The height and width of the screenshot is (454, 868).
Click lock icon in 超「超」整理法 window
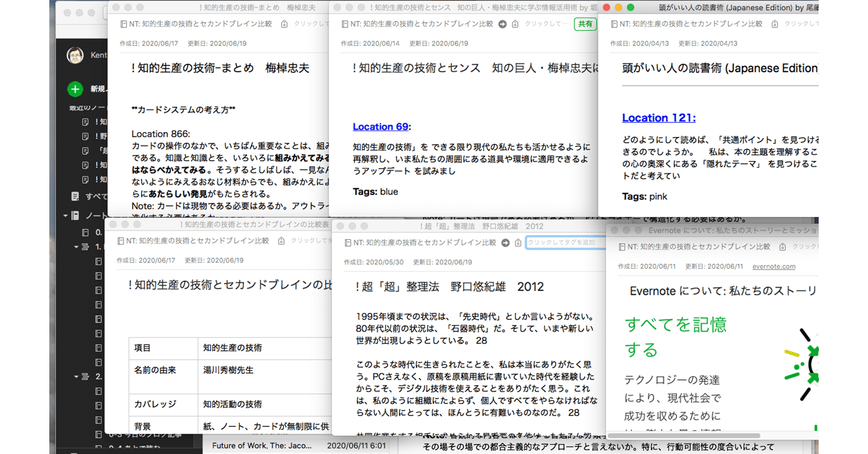518,243
